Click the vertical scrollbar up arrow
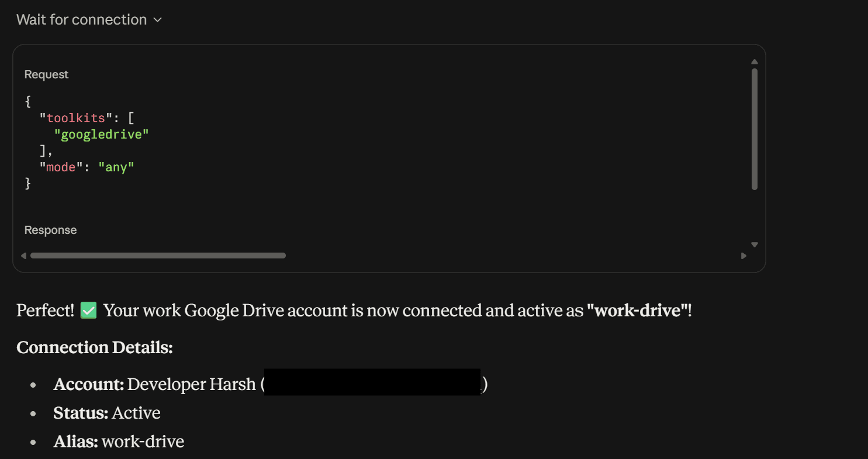The image size is (868, 459). click(x=755, y=62)
